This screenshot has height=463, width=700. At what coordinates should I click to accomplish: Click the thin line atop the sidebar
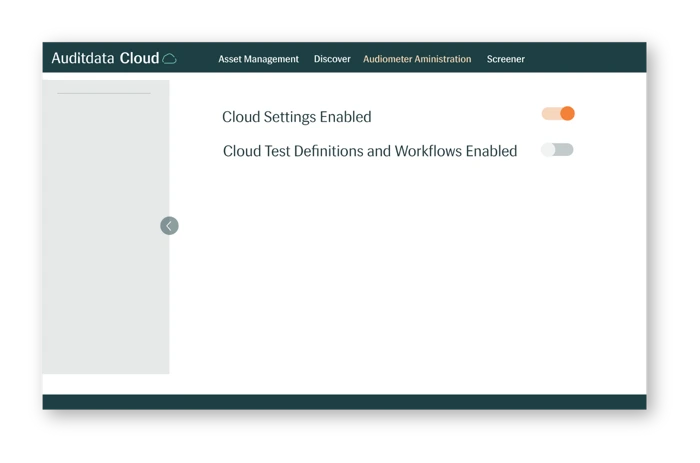point(104,93)
